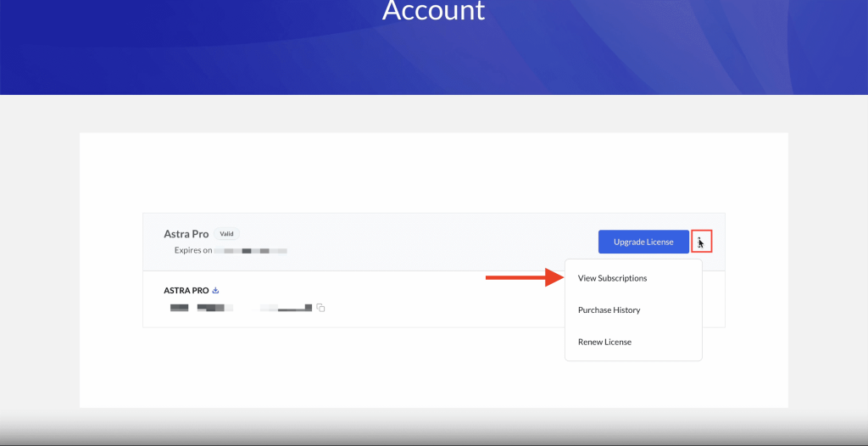Open the three-dot options menu beside Upgrade License
The image size is (868, 446).
pyautogui.click(x=701, y=242)
